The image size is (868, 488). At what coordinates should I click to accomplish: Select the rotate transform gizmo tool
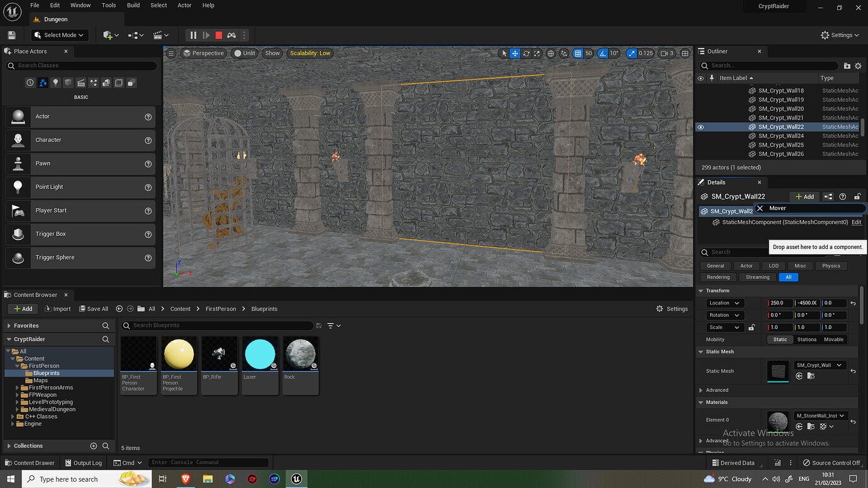[x=526, y=53]
